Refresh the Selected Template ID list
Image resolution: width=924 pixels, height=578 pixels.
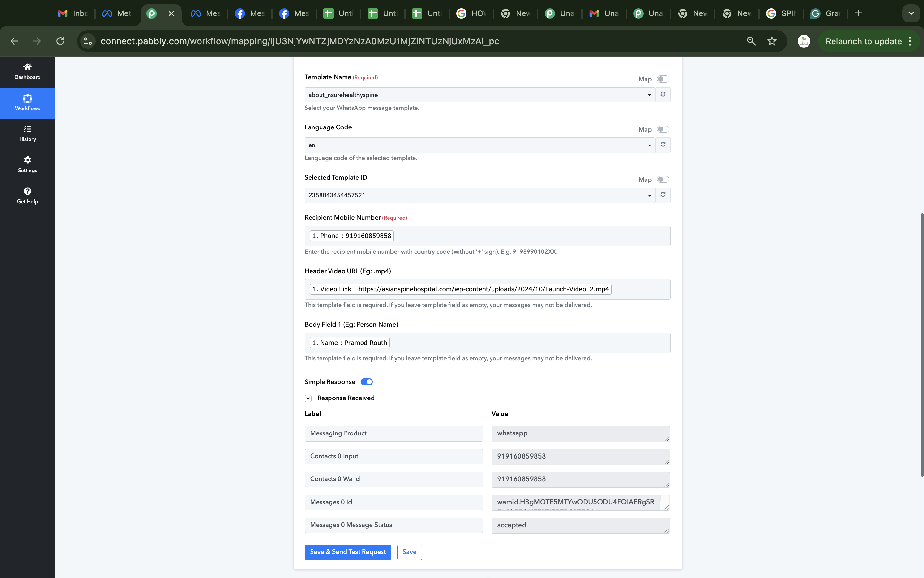[x=663, y=195]
